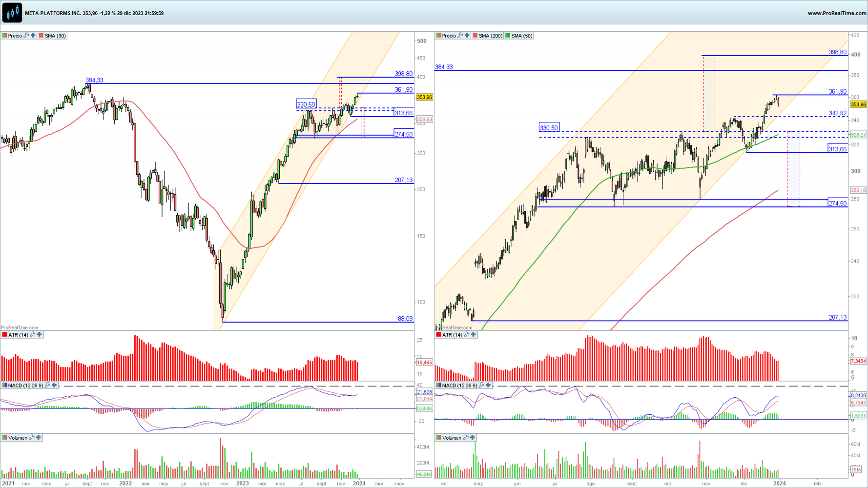Click the 330,50 boxed label in left chart
Viewport: 868px width, 488px height.
pyautogui.click(x=306, y=104)
